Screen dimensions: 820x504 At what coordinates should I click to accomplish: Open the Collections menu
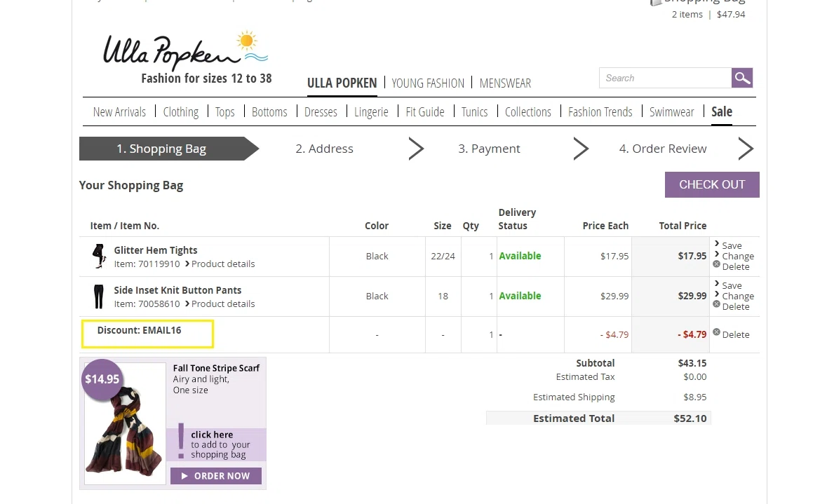coord(528,112)
